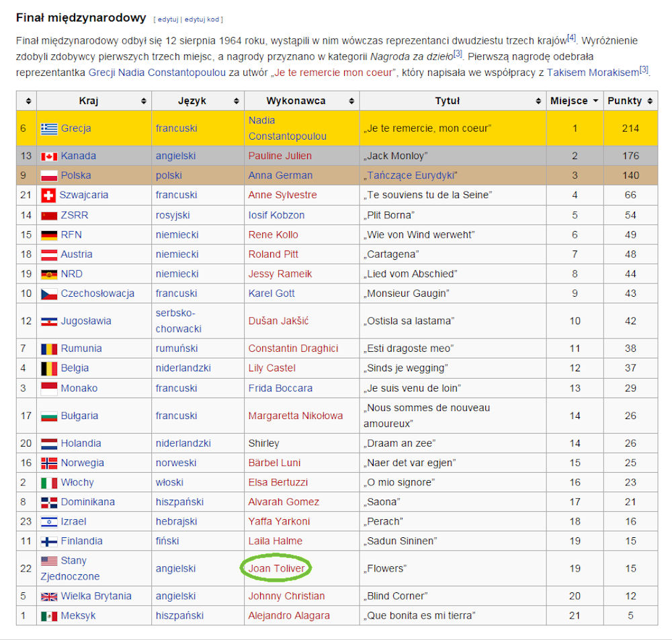Image resolution: width=672 pixels, height=640 pixels.
Task: Select the 'Blind Corner' title cell
Action: (452, 596)
